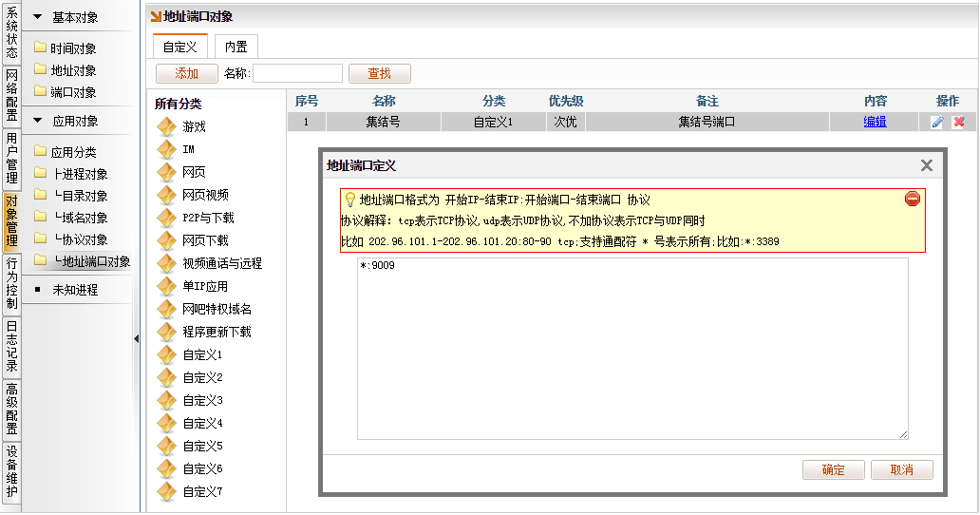This screenshot has height=515, width=980.
Task: Click the red stop icon in hint box
Action: coord(913,200)
